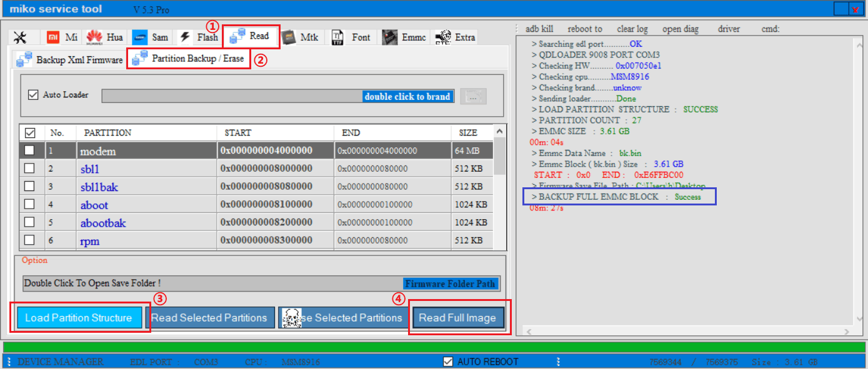Open the Huawei brand tab

(x=105, y=37)
